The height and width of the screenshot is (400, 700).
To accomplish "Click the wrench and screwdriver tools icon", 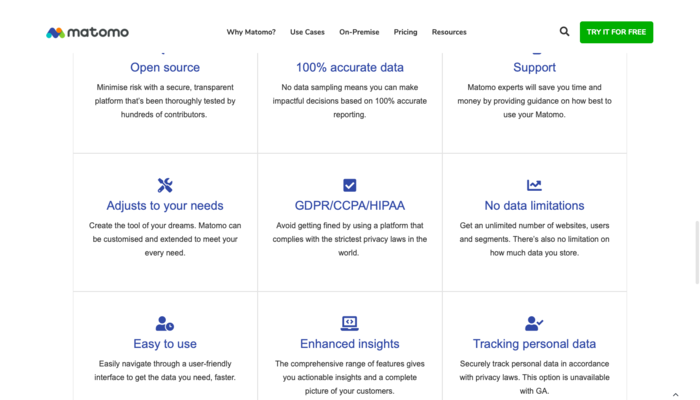I will tap(165, 185).
